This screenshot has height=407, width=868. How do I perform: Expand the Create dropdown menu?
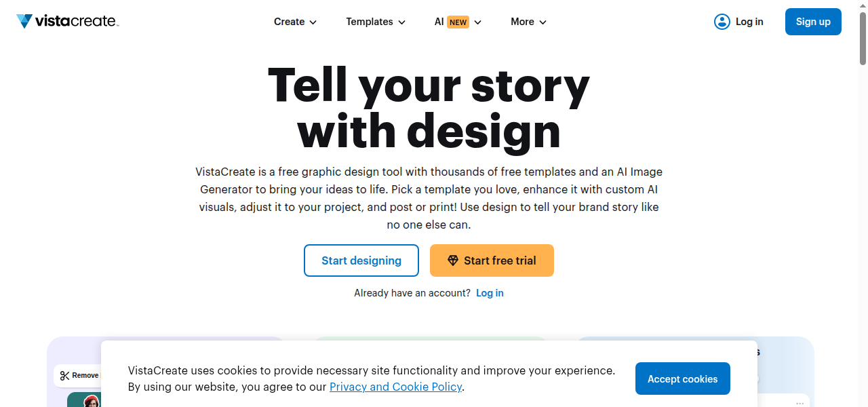295,22
